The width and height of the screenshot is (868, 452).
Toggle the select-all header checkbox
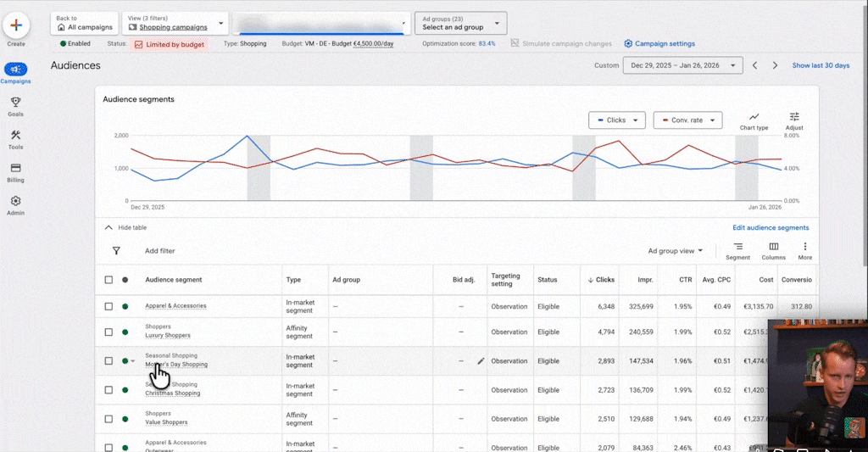tap(108, 280)
